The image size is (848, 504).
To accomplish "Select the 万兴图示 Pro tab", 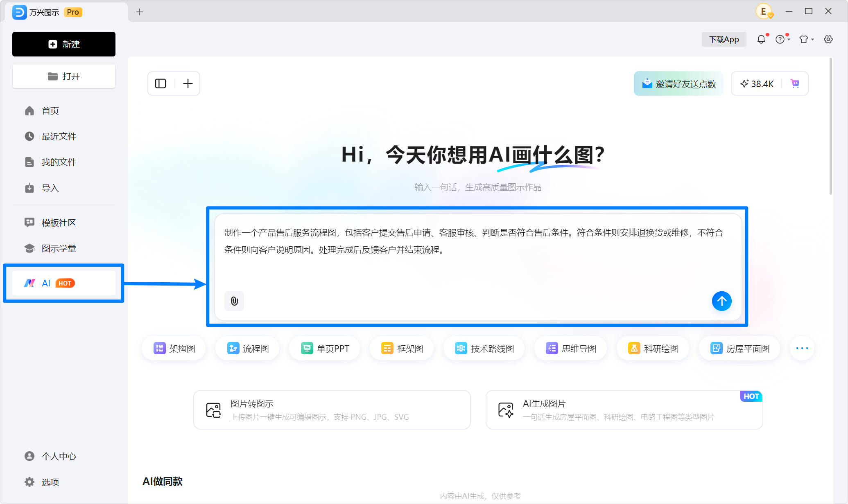I will point(67,12).
